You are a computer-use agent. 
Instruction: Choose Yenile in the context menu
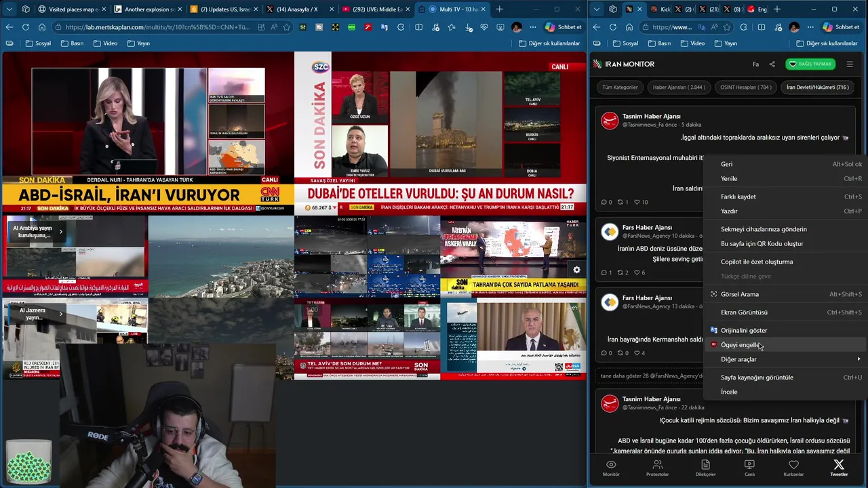pyautogui.click(x=784, y=178)
